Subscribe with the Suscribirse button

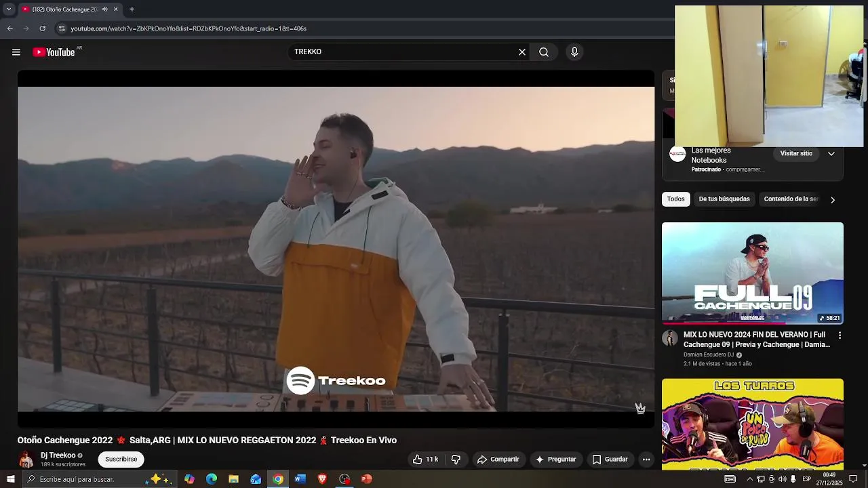pos(121,460)
